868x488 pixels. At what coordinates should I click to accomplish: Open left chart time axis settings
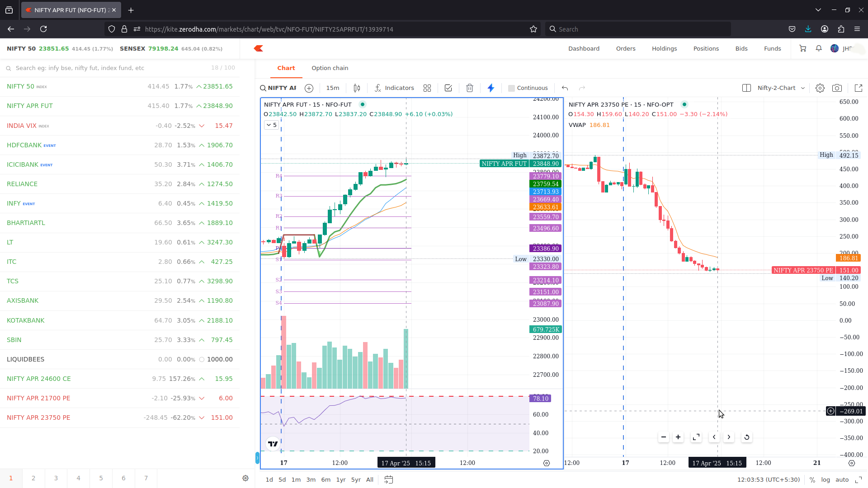[x=547, y=463]
